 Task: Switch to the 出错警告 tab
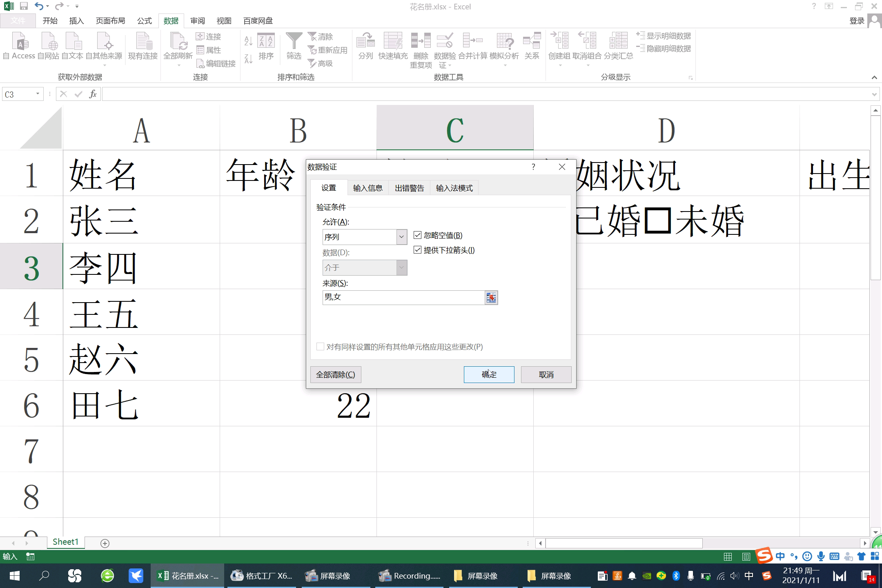409,188
